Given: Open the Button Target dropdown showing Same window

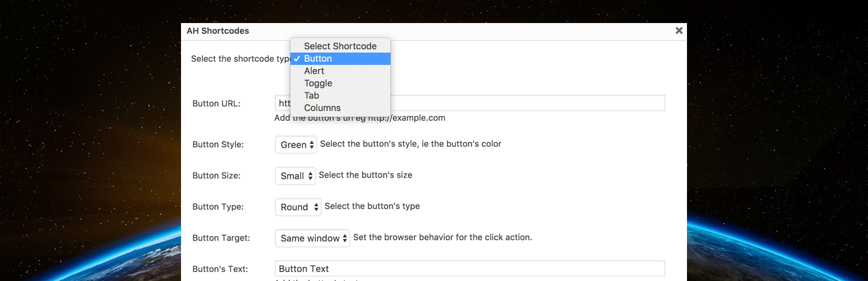Looking at the screenshot, I should pos(313,238).
